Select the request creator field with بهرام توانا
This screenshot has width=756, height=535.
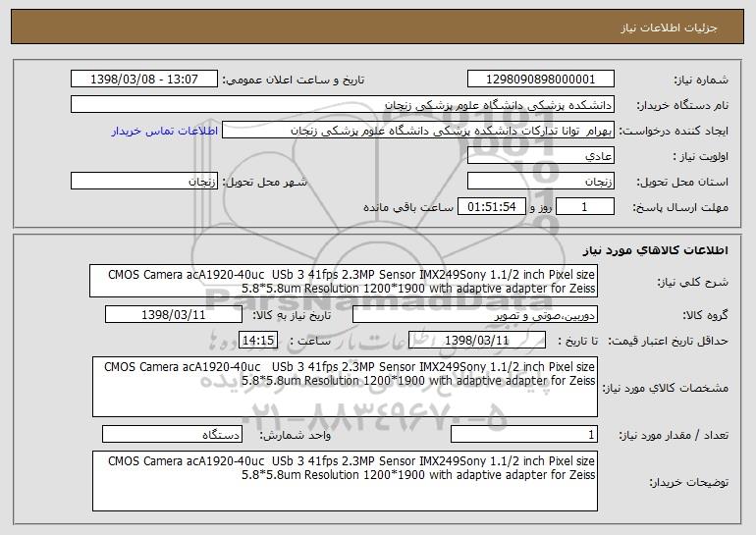pyautogui.click(x=418, y=131)
